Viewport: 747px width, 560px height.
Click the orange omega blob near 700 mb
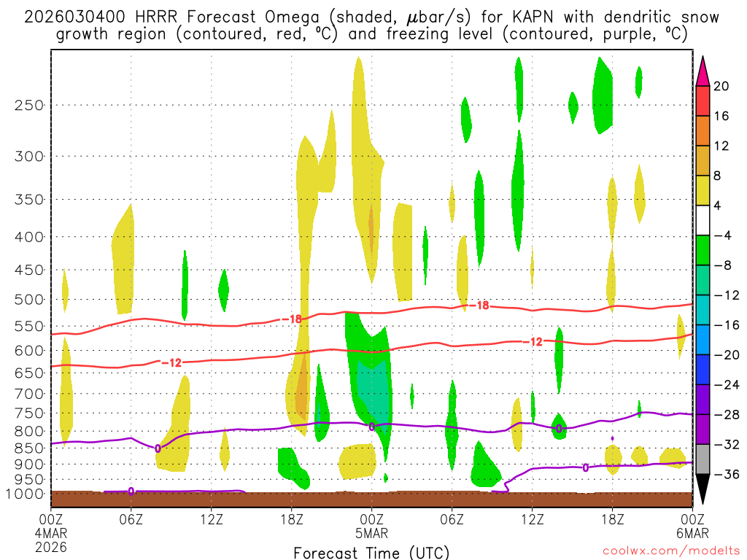(x=302, y=389)
